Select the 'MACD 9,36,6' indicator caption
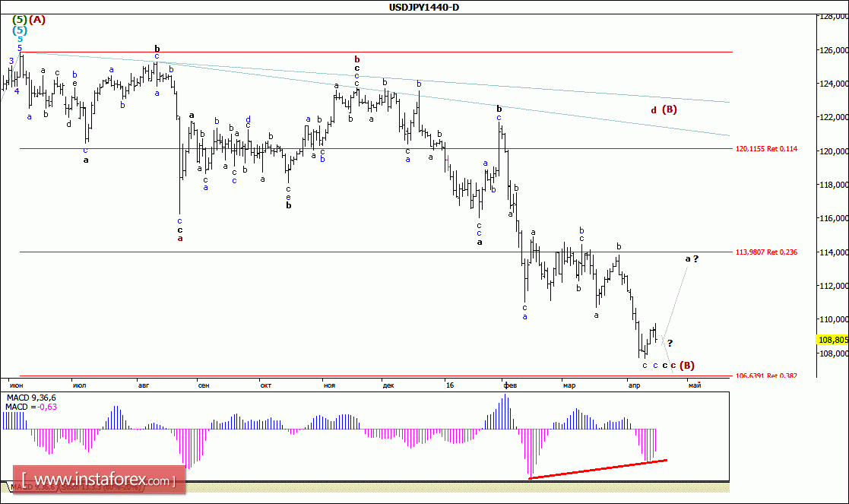This screenshot has height=504, width=849. pyautogui.click(x=31, y=398)
